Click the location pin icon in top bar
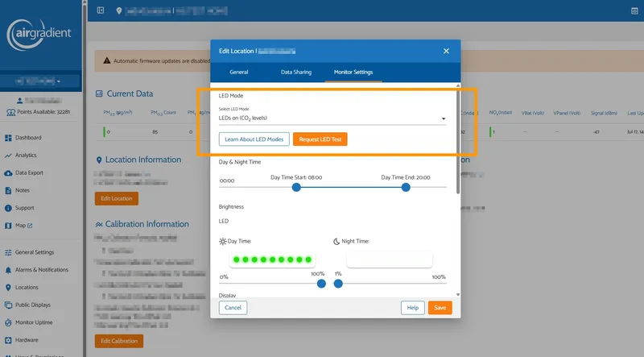Screen dimensions: 644x357 click(x=119, y=10)
